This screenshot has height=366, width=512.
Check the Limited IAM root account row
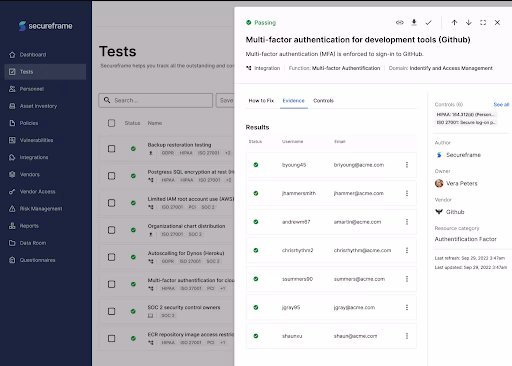112,203
